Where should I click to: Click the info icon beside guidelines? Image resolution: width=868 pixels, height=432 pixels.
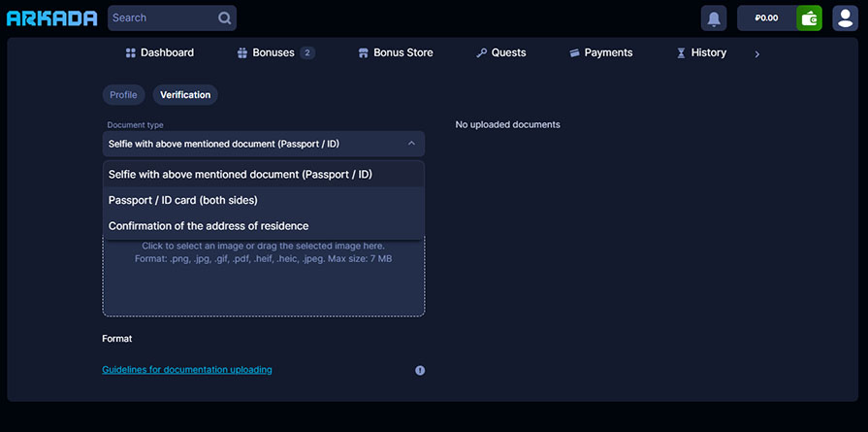pos(420,370)
